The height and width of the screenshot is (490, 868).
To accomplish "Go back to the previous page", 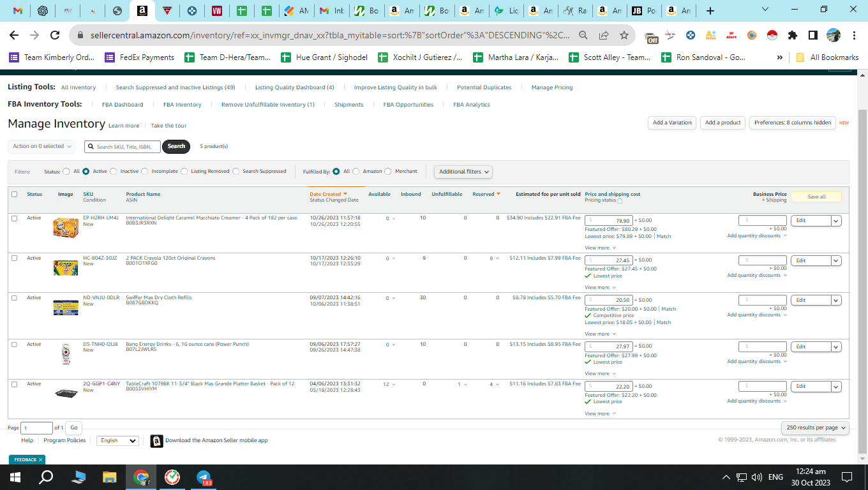I will (14, 35).
